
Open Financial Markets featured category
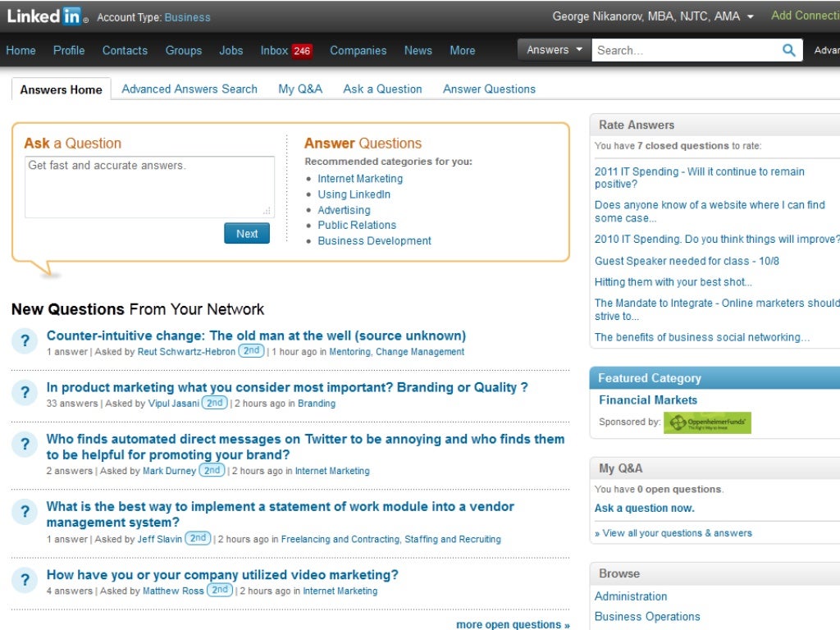point(648,400)
